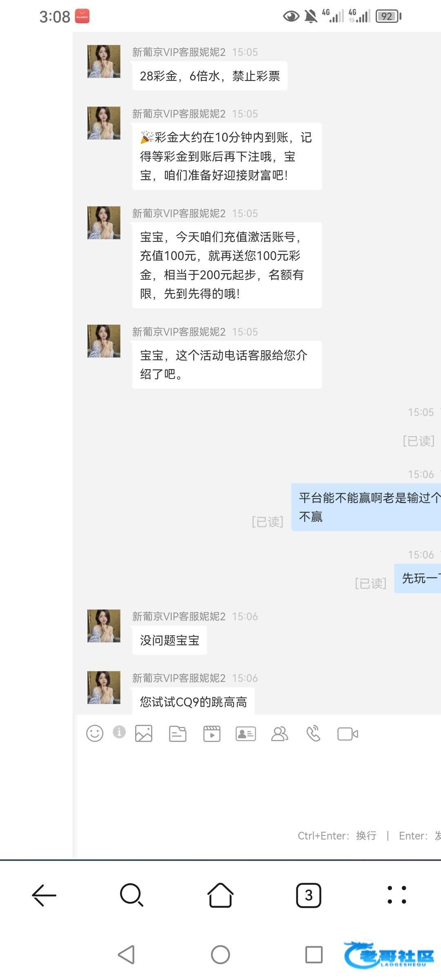The image size is (441, 980).
Task: Open browser search magnifier
Action: pos(131,895)
